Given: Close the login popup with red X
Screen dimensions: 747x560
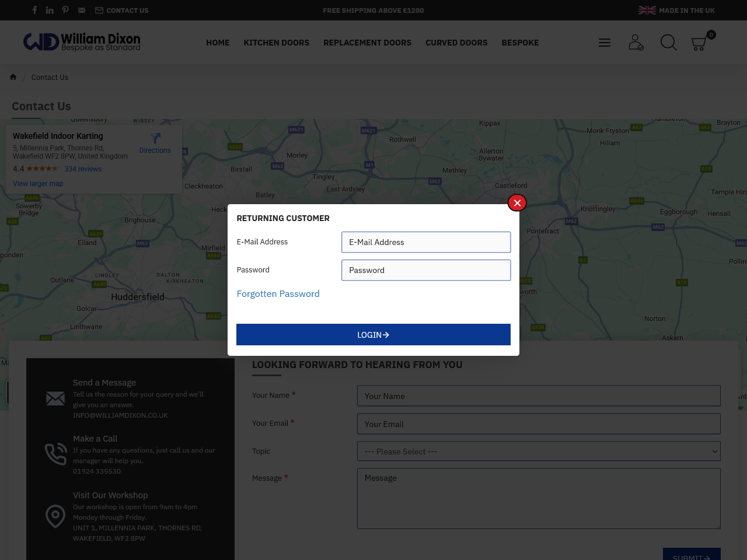Looking at the screenshot, I should (517, 203).
